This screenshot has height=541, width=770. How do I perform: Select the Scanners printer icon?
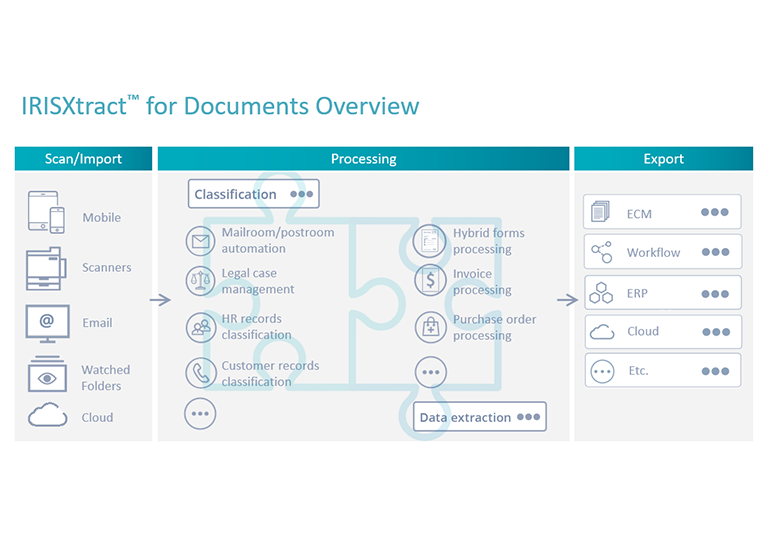point(46,267)
